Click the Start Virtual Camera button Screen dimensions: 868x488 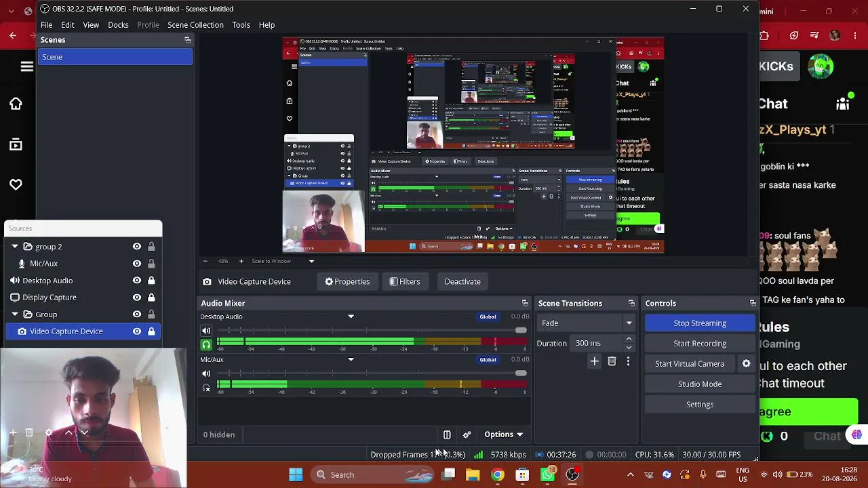coord(690,364)
